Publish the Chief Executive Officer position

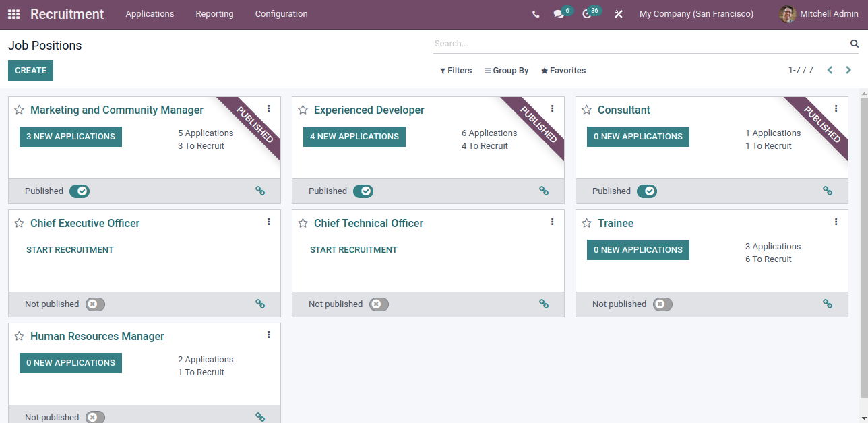tap(95, 304)
